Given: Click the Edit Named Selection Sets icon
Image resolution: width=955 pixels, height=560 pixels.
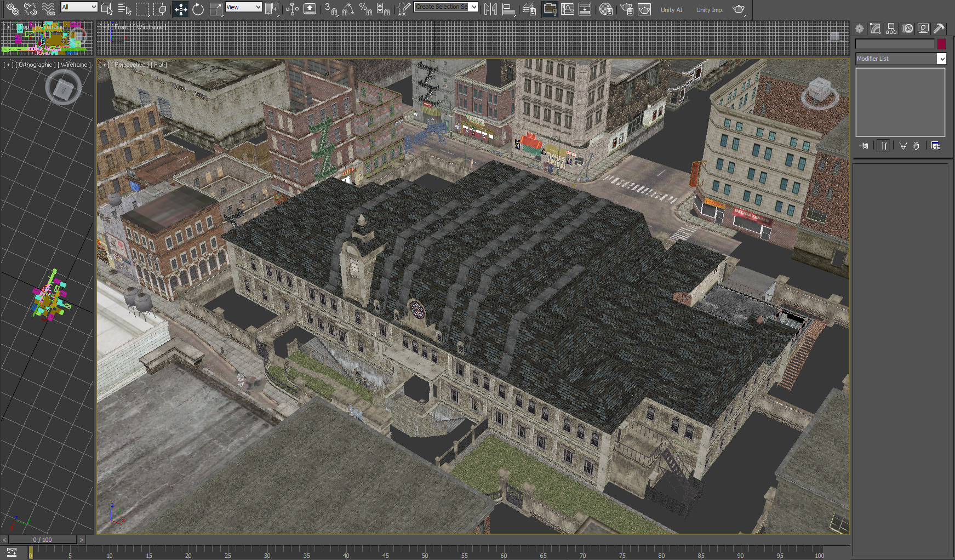Looking at the screenshot, I should pos(404,9).
